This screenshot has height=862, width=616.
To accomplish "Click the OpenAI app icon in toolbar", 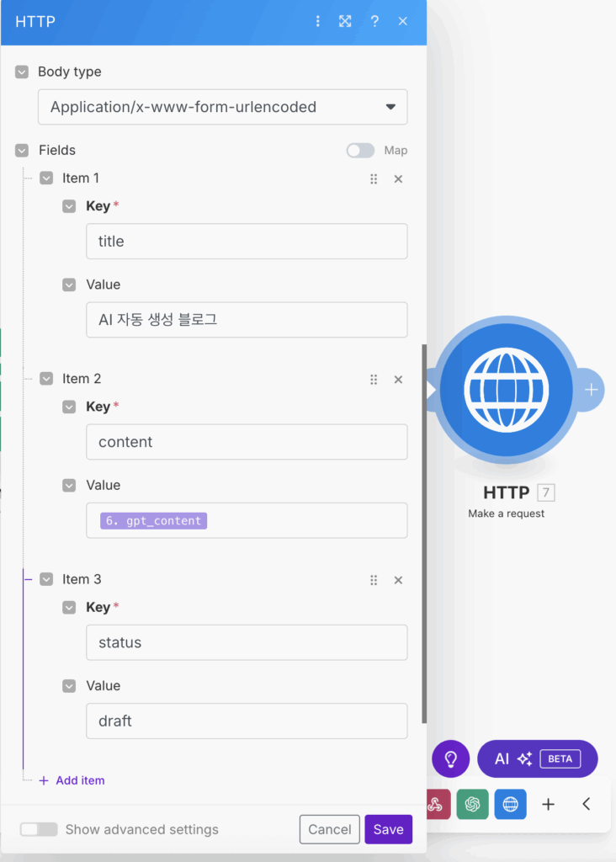I will (472, 804).
